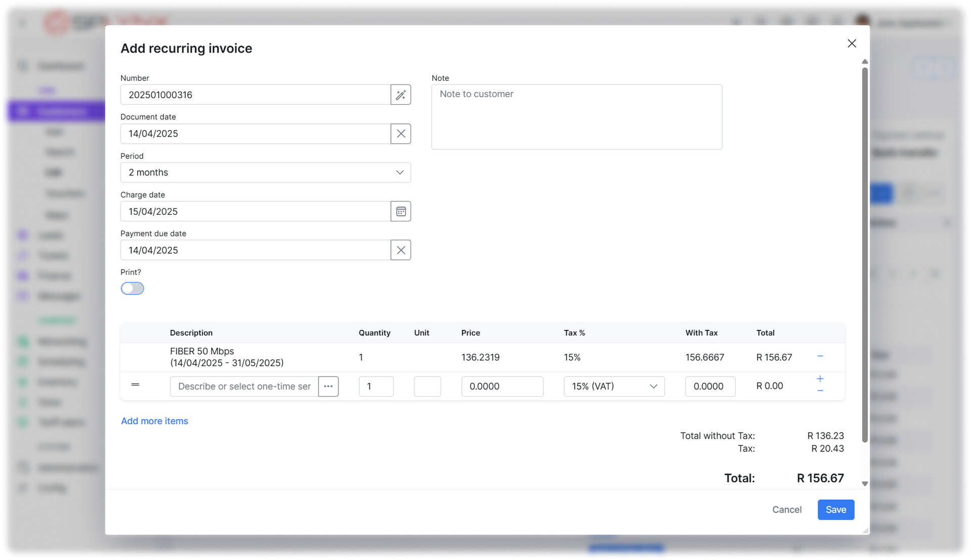The image size is (971, 560).
Task: Clear the Payment due date field
Action: [401, 250]
